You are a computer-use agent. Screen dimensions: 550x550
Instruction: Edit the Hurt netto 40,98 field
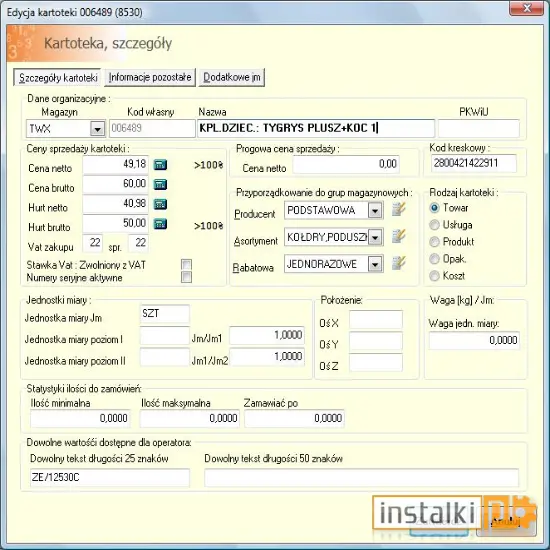115,204
